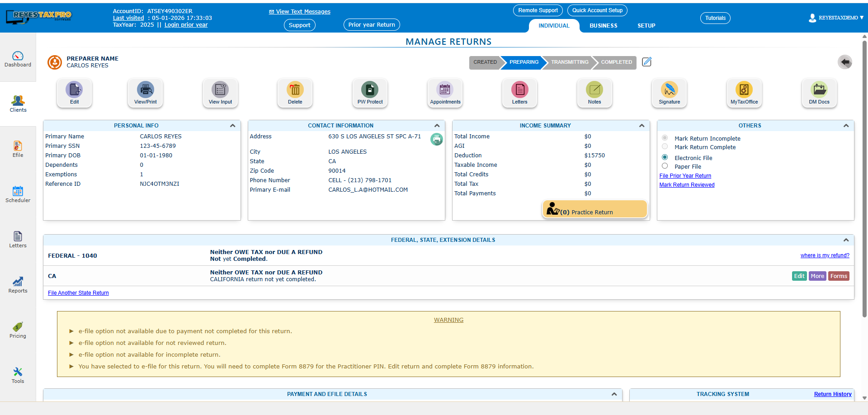Screen dimensions: 868x415
Task: Open PW Protect icon
Action: click(370, 93)
